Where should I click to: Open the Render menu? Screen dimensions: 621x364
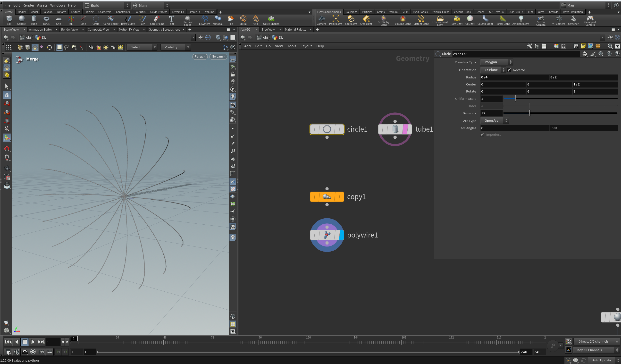[28, 5]
